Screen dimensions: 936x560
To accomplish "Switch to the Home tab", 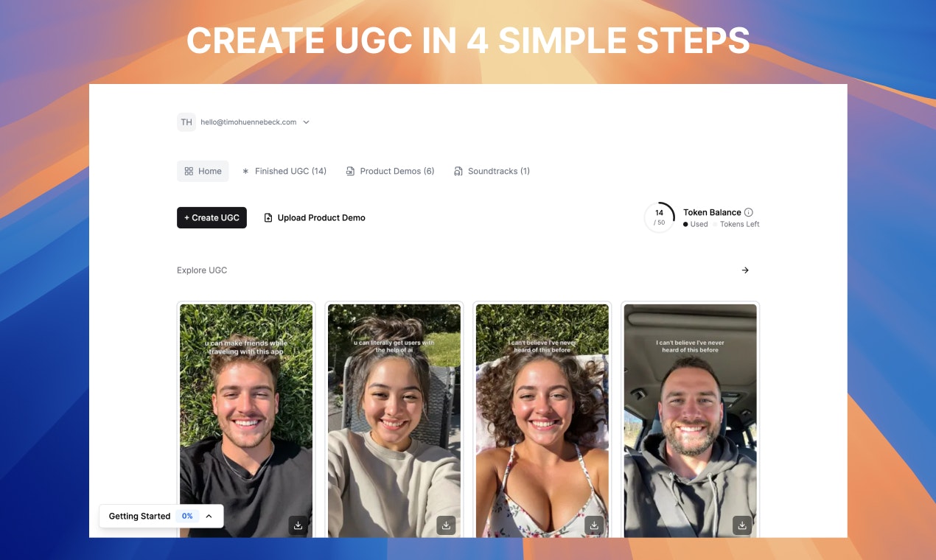I will 203,171.
